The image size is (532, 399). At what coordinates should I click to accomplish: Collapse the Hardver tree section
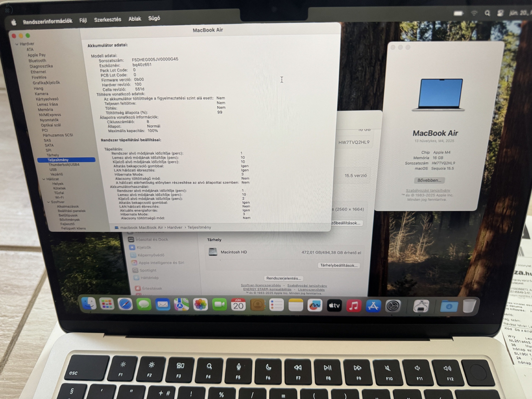[17, 44]
